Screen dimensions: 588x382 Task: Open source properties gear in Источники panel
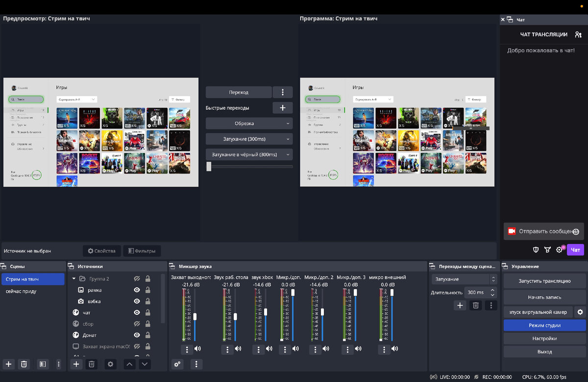110,364
